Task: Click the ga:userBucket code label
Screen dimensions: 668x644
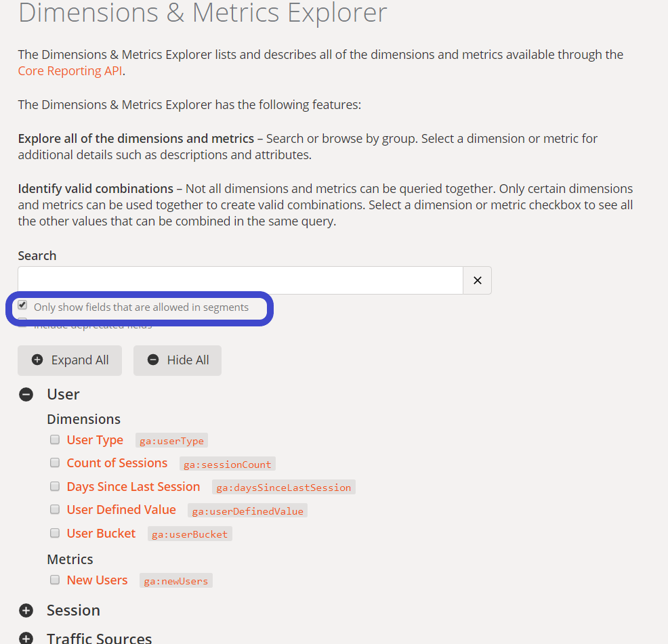Action: pos(190,534)
